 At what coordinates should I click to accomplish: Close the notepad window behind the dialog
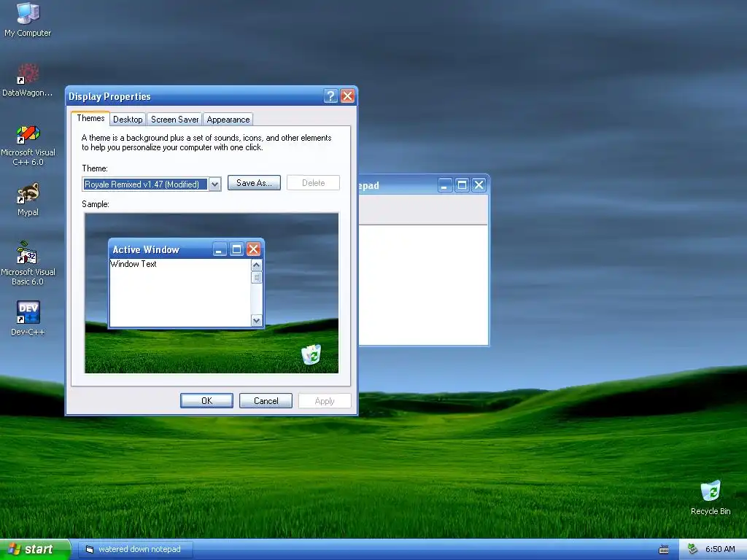479,184
